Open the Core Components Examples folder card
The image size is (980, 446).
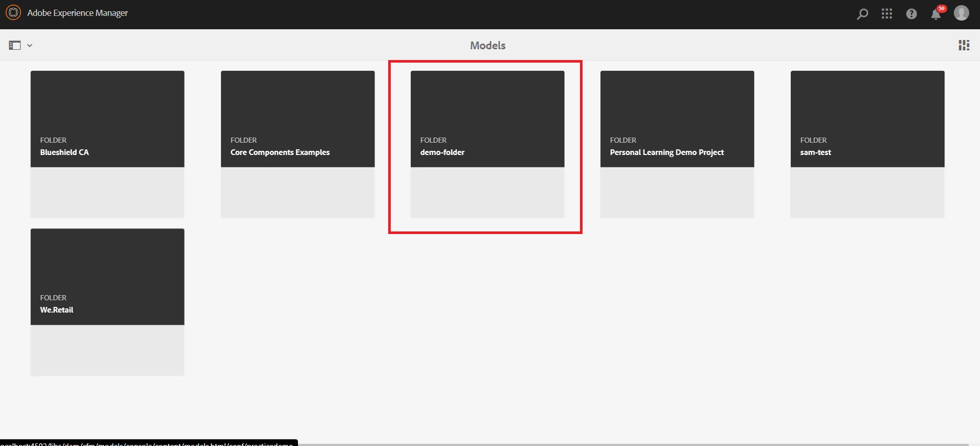click(297, 144)
